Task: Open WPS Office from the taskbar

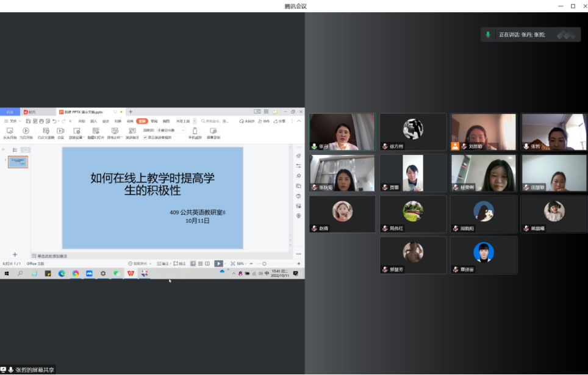Action: (131, 274)
